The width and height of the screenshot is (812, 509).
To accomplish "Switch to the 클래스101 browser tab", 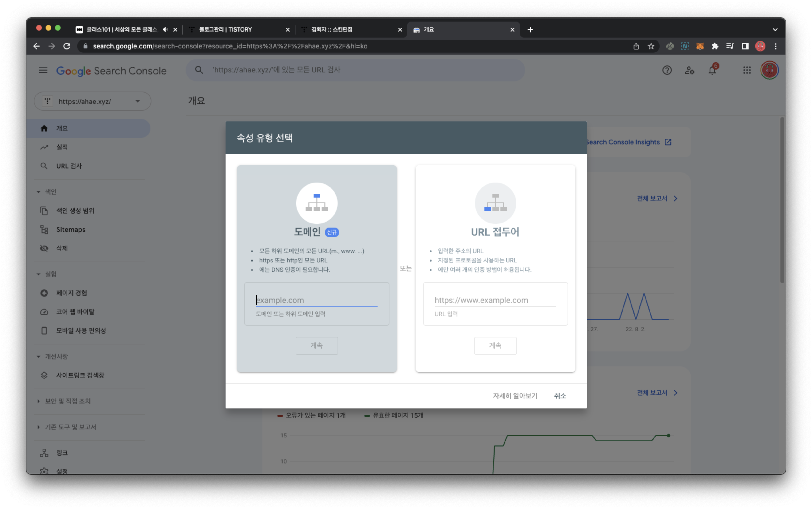I will [121, 30].
